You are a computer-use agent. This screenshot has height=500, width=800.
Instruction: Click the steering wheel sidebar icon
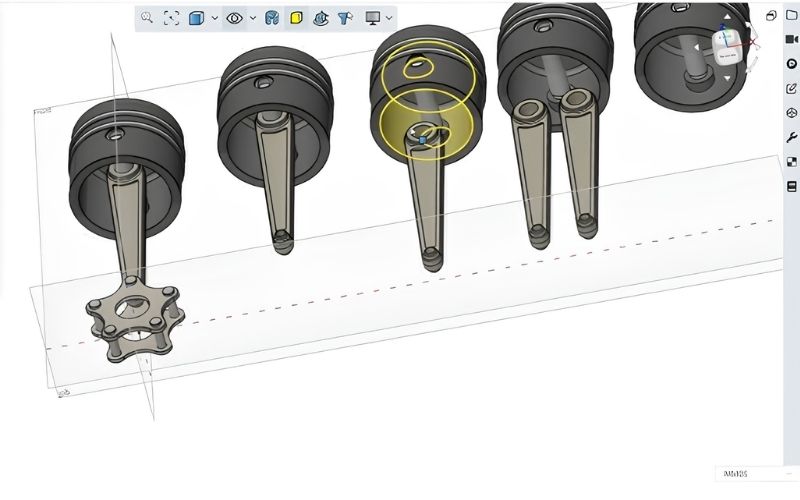pyautogui.click(x=792, y=113)
